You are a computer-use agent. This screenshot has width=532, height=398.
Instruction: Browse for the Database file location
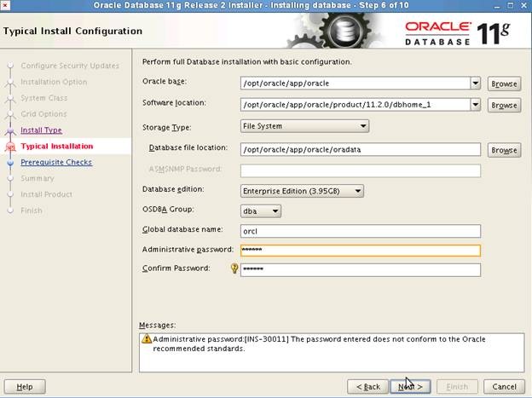tap(504, 150)
